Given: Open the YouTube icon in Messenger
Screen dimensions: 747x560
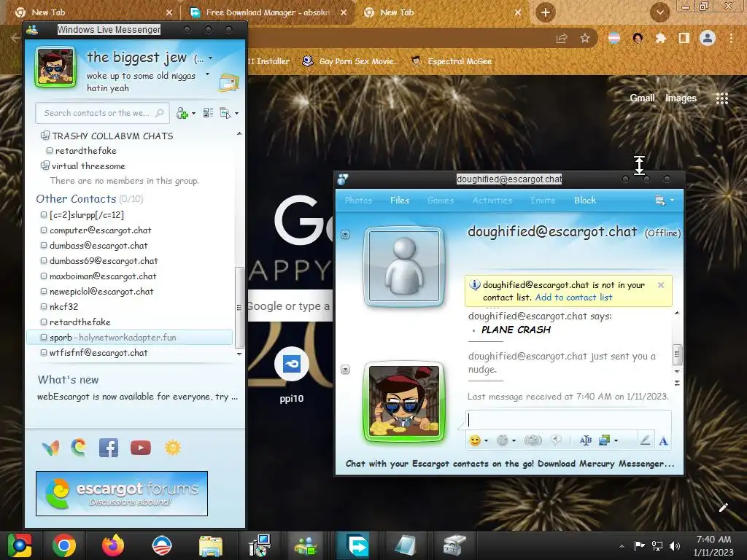Looking at the screenshot, I should pos(141,448).
